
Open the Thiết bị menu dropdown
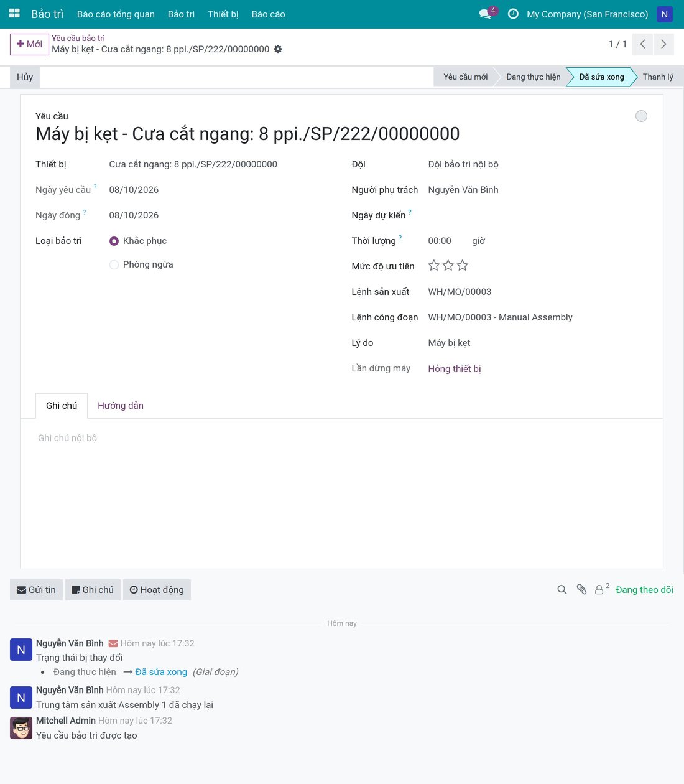[x=223, y=14]
